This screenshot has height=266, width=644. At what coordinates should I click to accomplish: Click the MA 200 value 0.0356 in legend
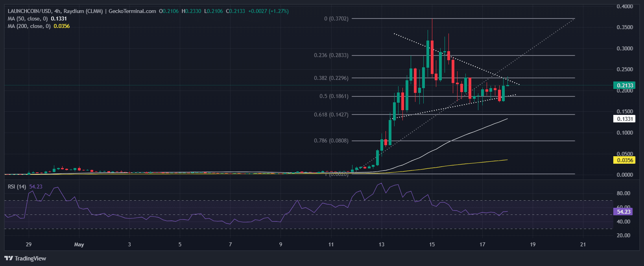(x=61, y=26)
